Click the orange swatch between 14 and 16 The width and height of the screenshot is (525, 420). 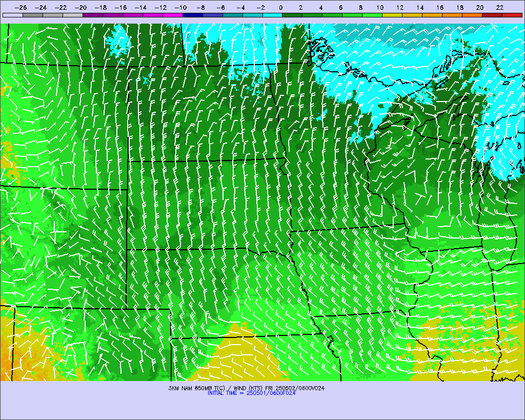pyautogui.click(x=432, y=15)
